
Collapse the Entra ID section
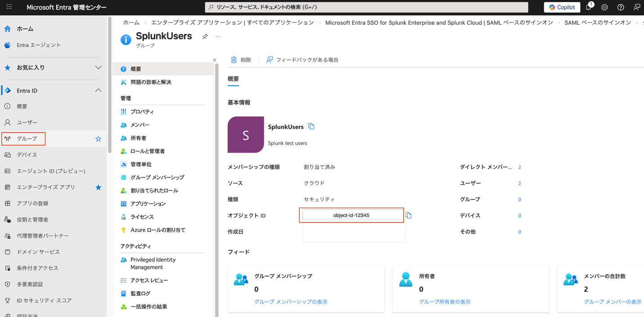click(98, 91)
